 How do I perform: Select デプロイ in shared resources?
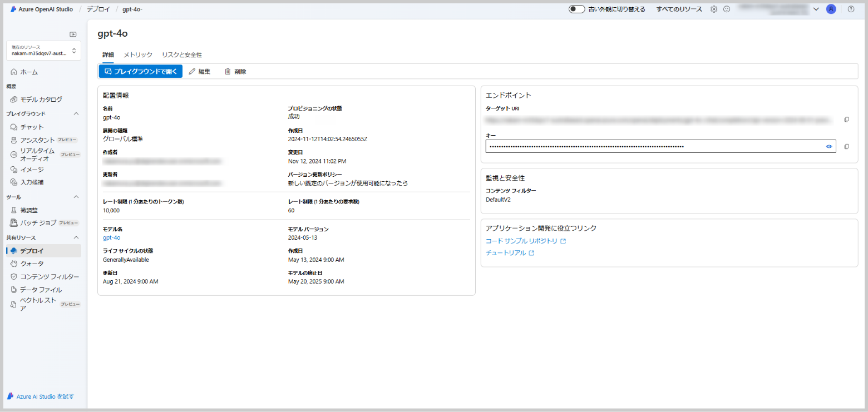[43, 251]
